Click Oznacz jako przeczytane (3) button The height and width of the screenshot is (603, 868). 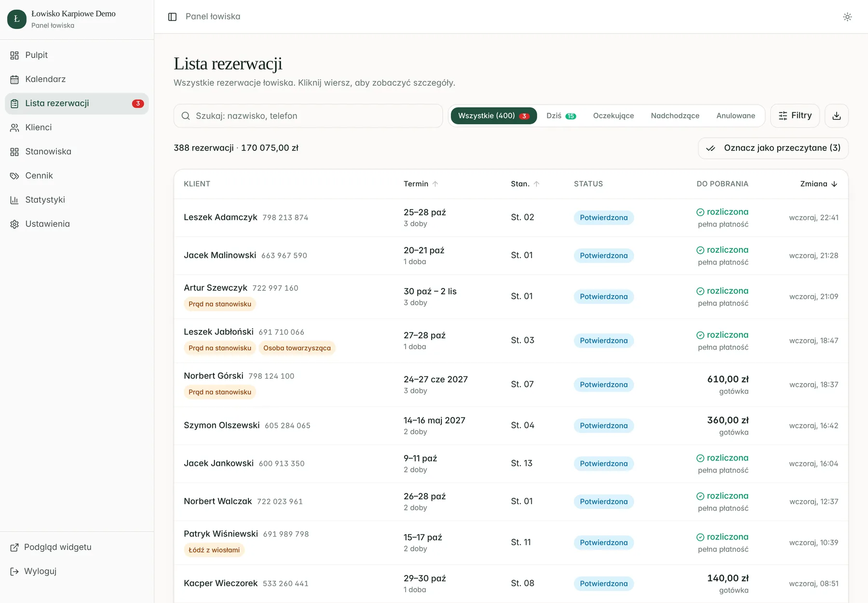tap(773, 148)
